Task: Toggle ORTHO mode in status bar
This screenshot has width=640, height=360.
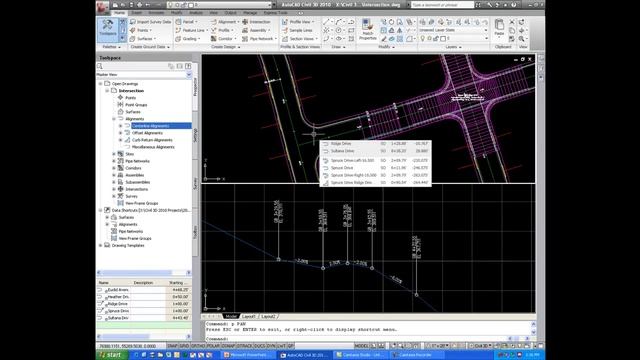Action: (198, 346)
